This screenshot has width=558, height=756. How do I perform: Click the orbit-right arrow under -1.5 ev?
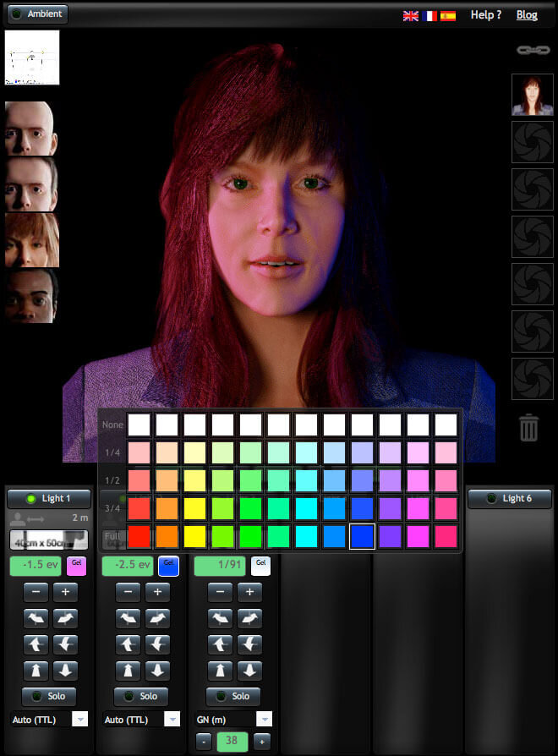pos(66,618)
